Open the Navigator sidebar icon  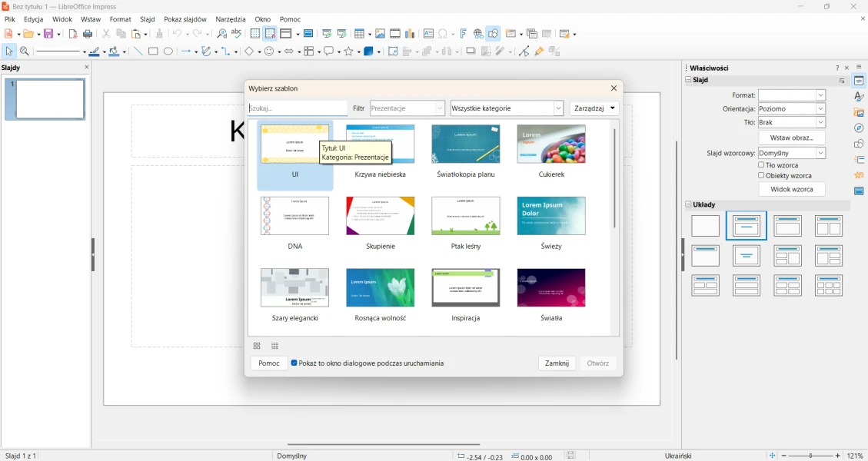click(x=859, y=128)
